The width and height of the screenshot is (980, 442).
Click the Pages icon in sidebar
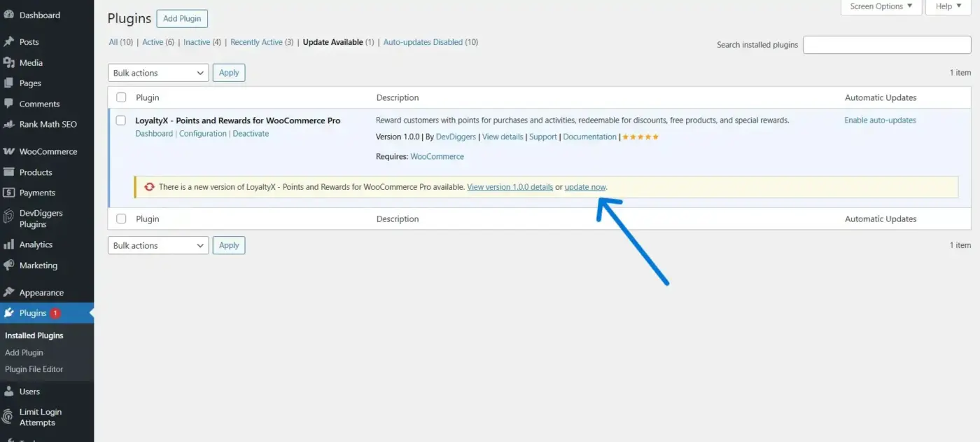[8, 83]
